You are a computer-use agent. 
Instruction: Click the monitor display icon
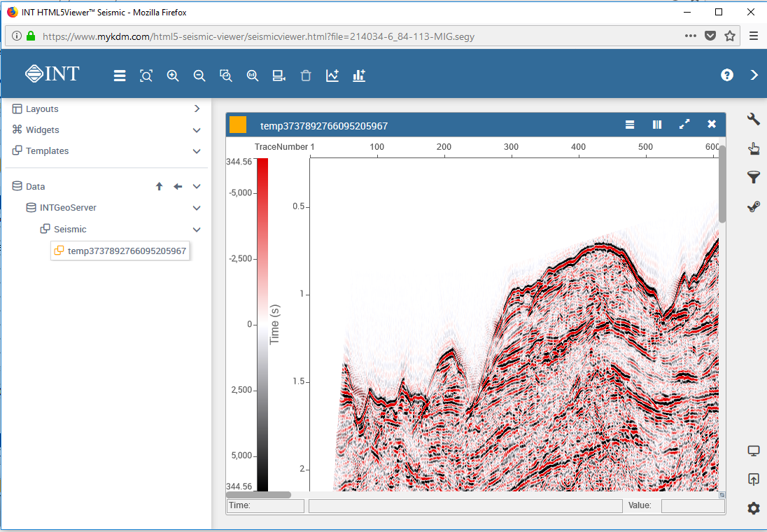[x=753, y=451]
